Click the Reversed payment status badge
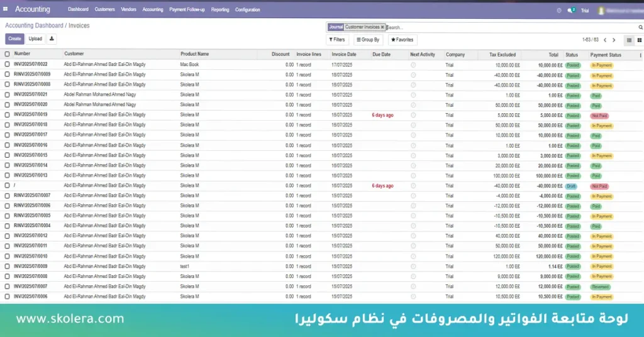The image size is (644, 337). tap(601, 287)
